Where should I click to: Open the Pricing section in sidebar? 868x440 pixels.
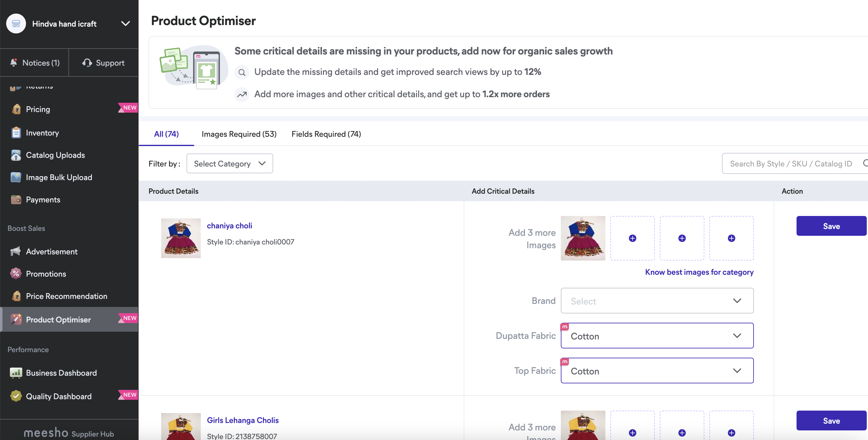38,109
